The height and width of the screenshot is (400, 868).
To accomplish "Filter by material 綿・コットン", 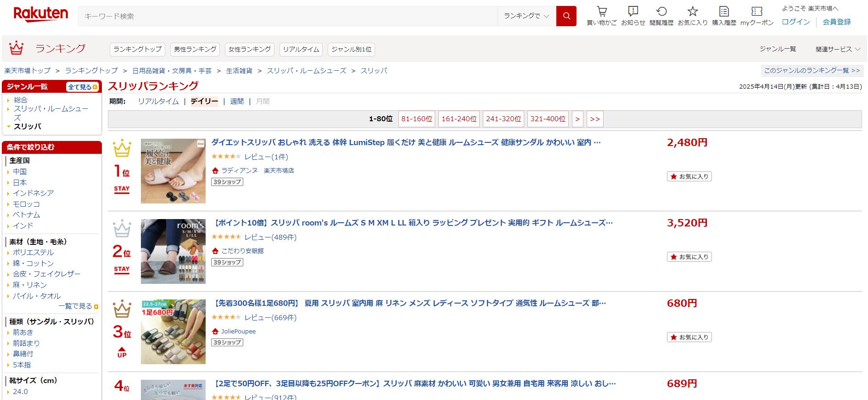I will pos(33,264).
